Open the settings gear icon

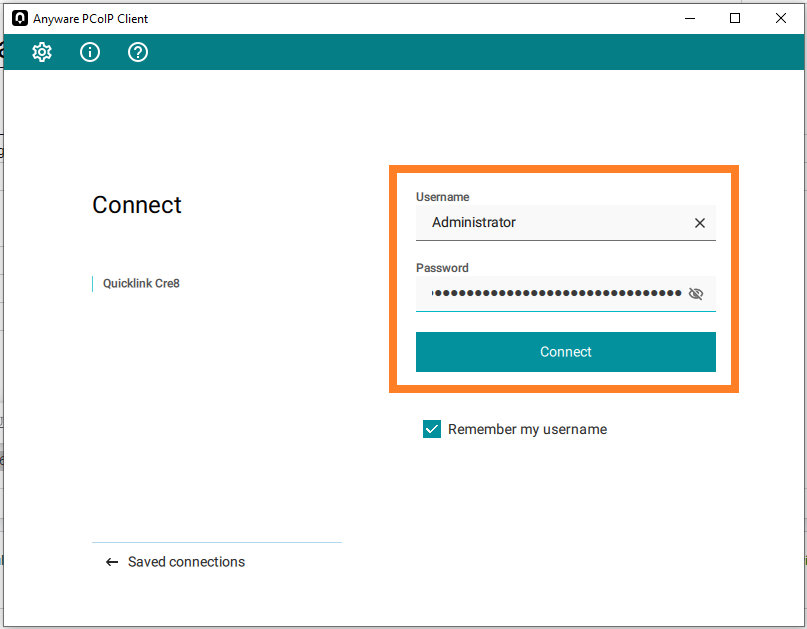[x=42, y=52]
